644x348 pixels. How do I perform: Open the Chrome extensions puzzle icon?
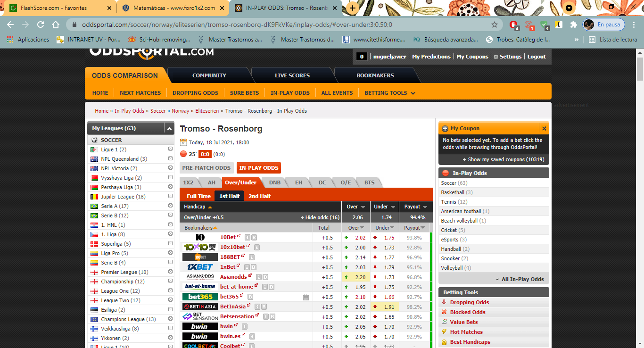click(573, 25)
